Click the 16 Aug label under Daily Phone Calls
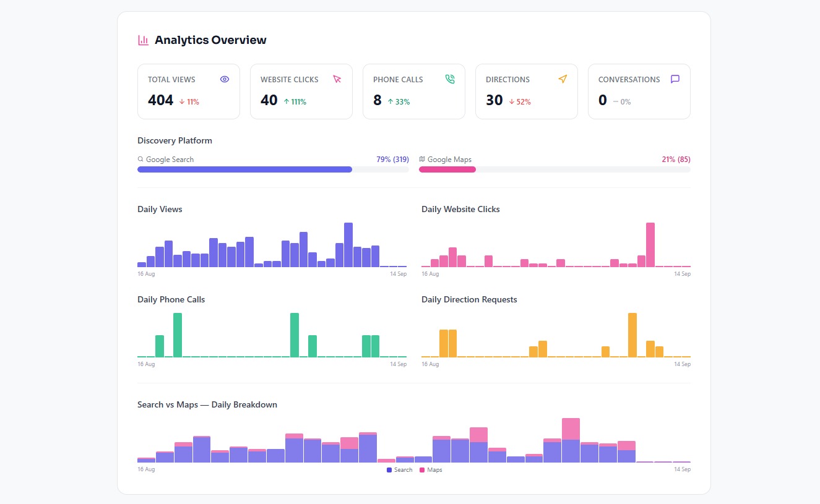Viewport: 820px width, 504px height. click(x=146, y=364)
